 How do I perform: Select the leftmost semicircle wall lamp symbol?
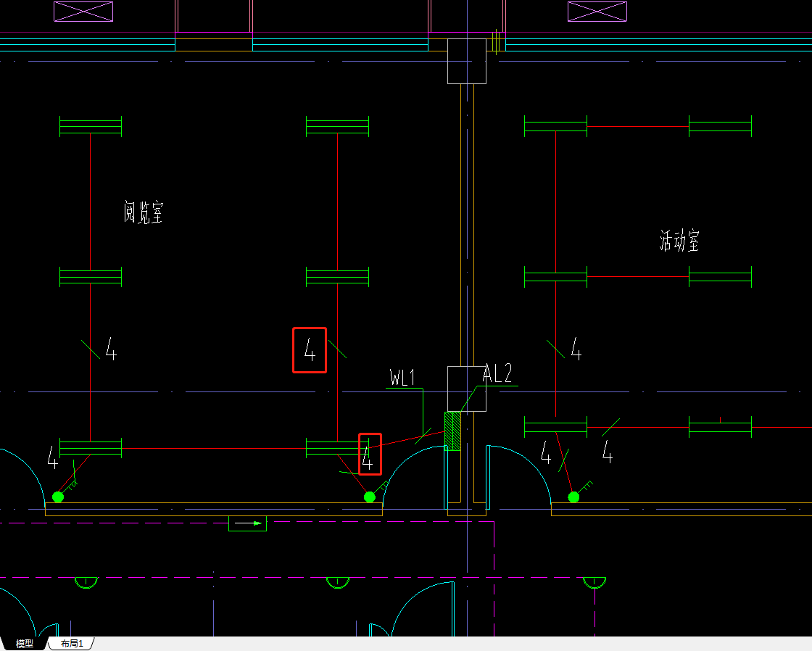click(x=86, y=583)
